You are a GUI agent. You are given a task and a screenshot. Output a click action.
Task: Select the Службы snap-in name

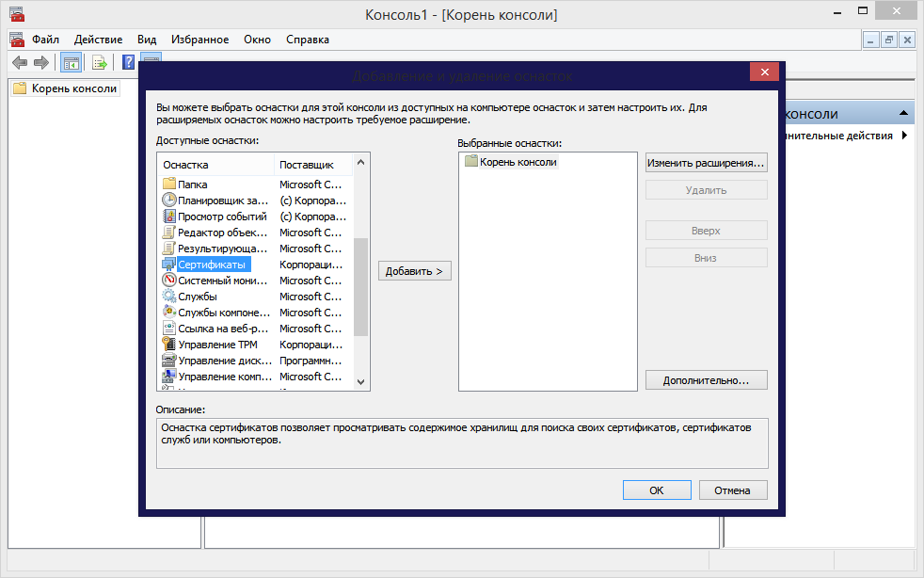click(198, 297)
